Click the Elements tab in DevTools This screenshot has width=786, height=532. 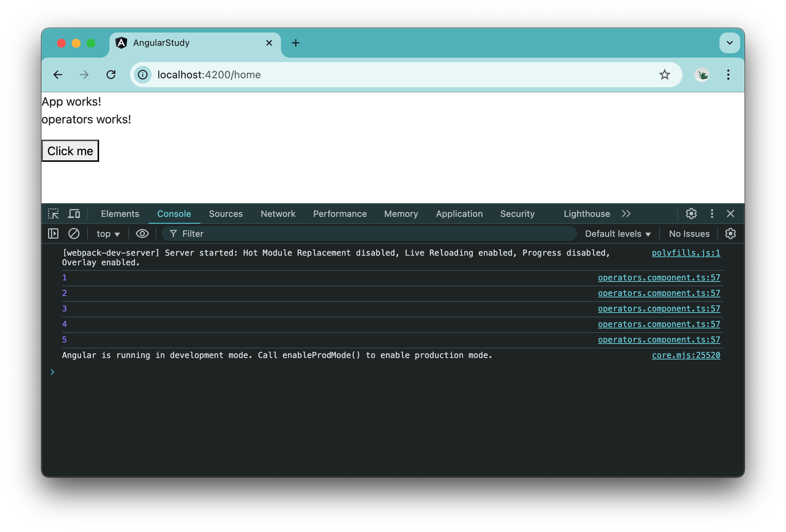click(119, 214)
